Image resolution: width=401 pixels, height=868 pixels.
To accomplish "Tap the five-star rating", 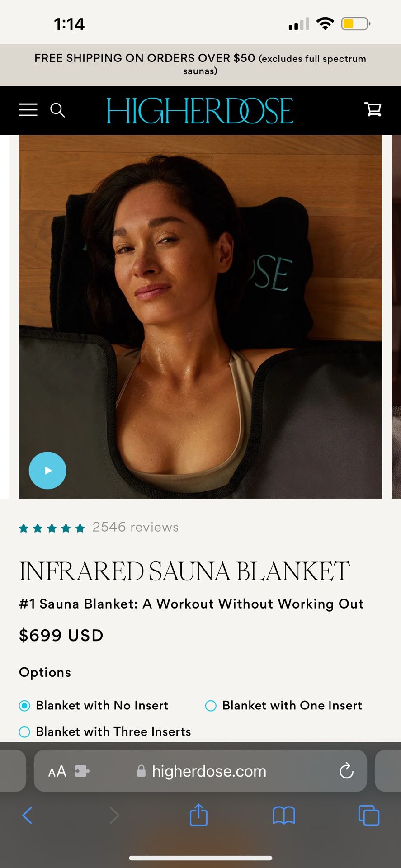I will click(x=52, y=528).
